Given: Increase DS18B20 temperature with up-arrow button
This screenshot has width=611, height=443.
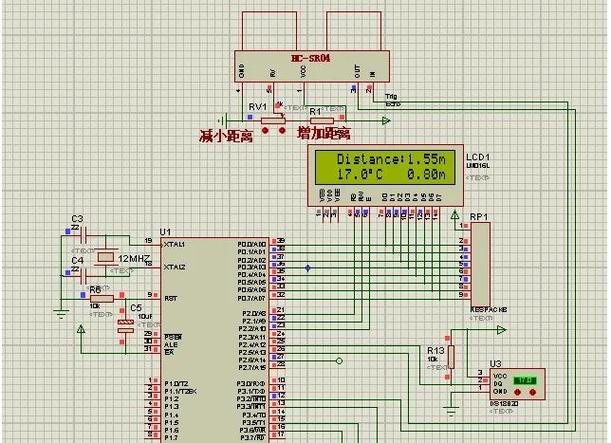Looking at the screenshot, I should coord(533,392).
